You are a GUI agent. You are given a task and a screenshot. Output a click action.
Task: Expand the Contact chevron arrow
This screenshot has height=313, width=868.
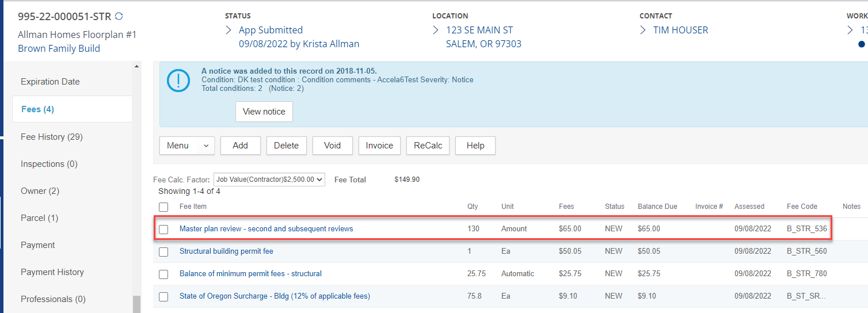643,30
